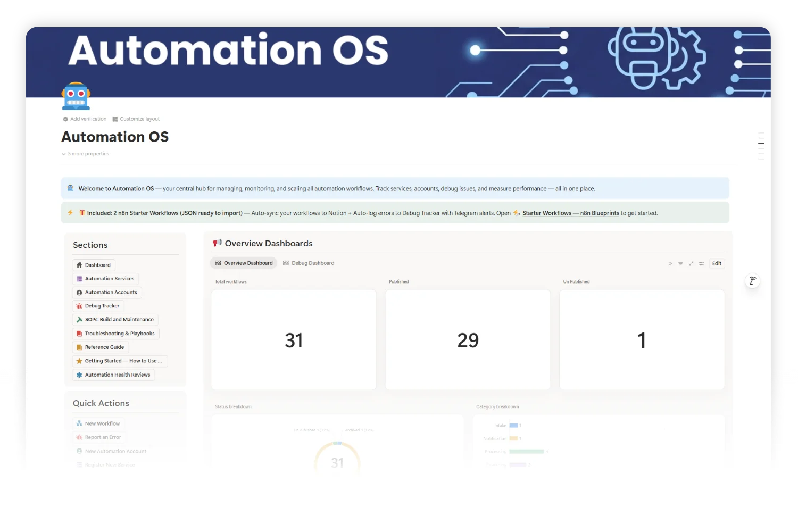Open Getting Started — How to Use page
Screen dimensions: 798x532
[x=120, y=361]
